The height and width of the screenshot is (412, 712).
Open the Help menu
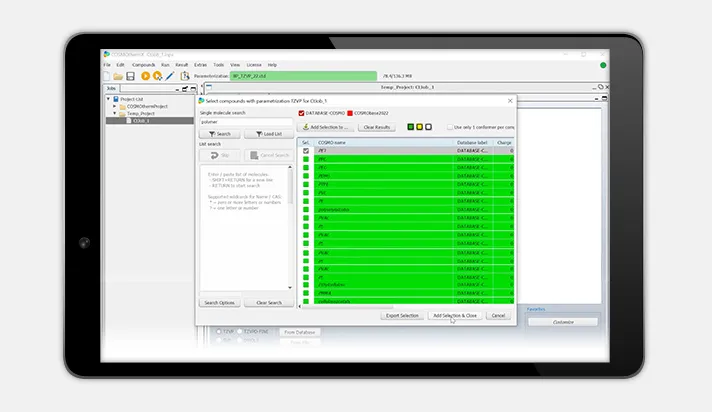point(272,65)
